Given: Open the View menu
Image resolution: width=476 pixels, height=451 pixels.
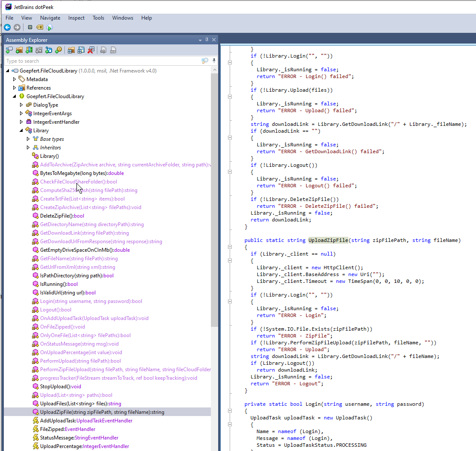Looking at the screenshot, I should tap(27, 18).
